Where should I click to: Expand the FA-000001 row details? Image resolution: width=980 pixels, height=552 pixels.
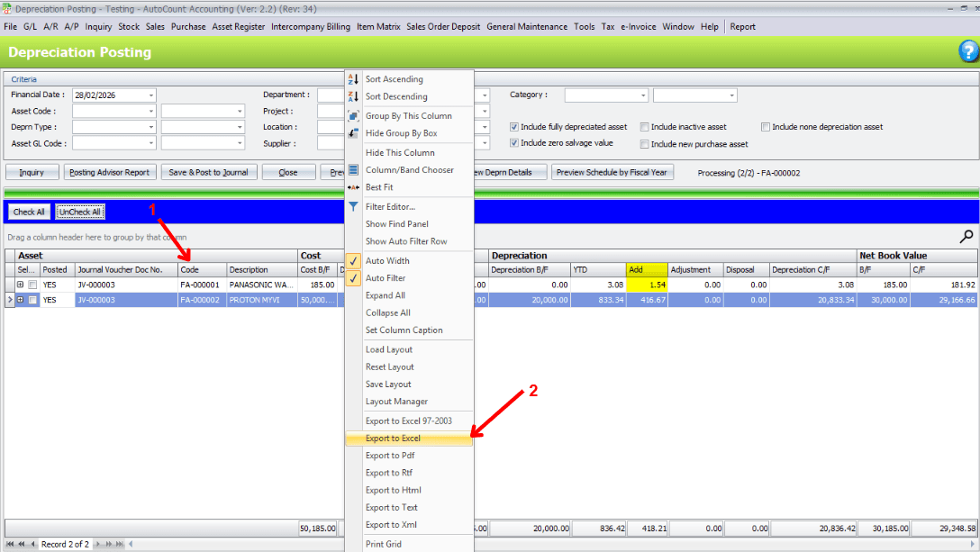click(20, 285)
